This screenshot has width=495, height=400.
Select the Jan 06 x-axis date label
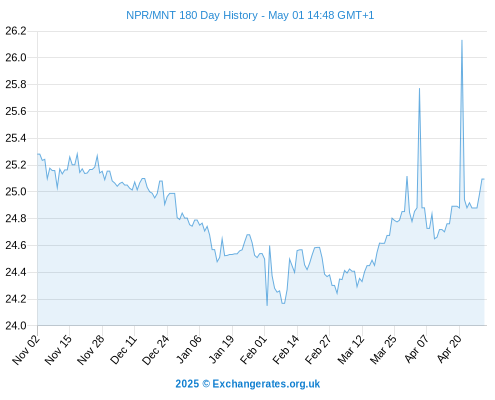point(188,349)
